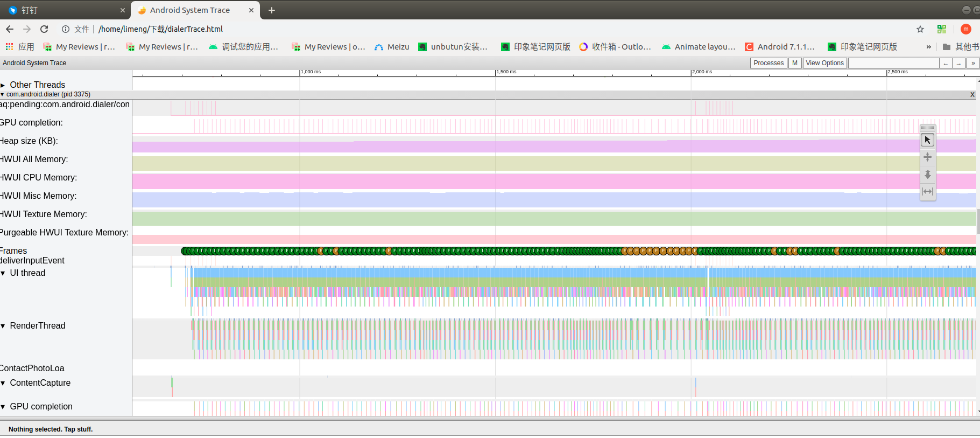Image resolution: width=980 pixels, height=438 pixels.
Task: Collapse the GPU completion thread track
Action: (x=3, y=407)
